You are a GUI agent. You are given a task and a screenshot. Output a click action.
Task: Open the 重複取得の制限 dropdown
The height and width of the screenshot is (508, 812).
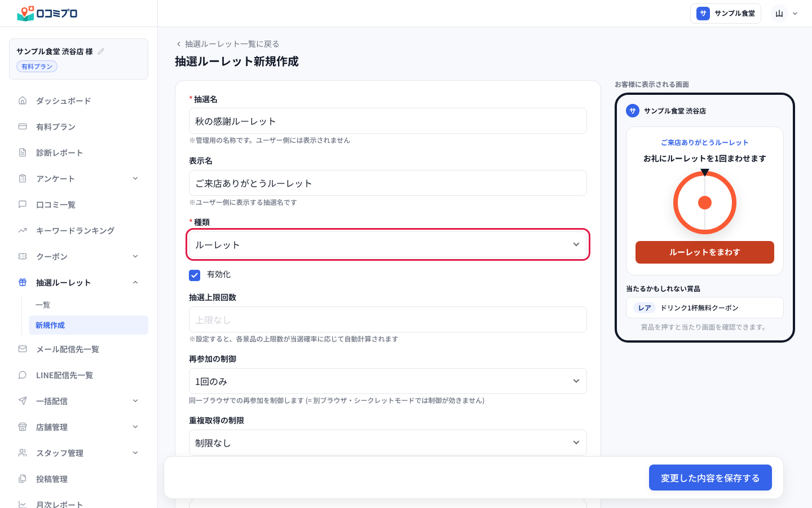pos(388,443)
